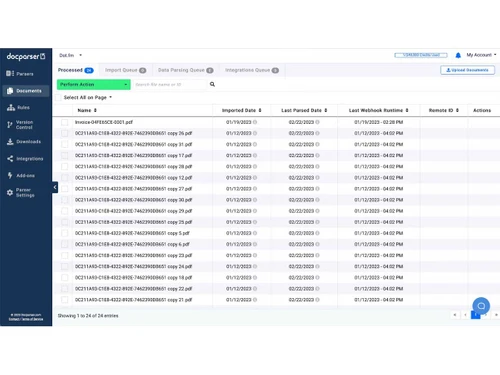Open the parser selector dropdown at top left
Viewport: 500px width, 375px height.
pos(70,55)
